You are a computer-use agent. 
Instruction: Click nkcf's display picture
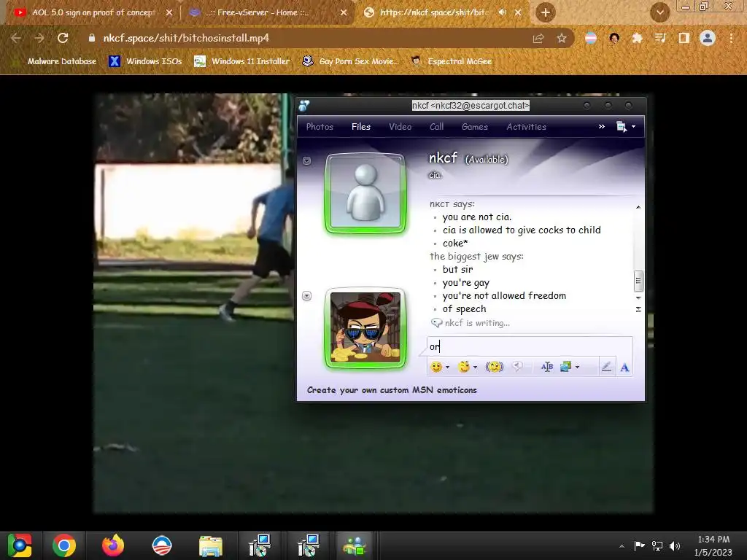[x=365, y=192]
